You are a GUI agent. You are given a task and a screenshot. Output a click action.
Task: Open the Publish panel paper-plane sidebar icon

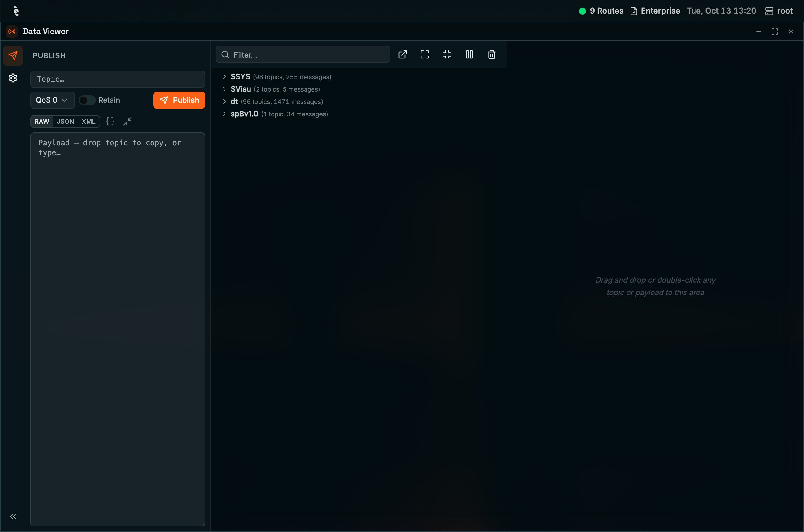pyautogui.click(x=13, y=55)
